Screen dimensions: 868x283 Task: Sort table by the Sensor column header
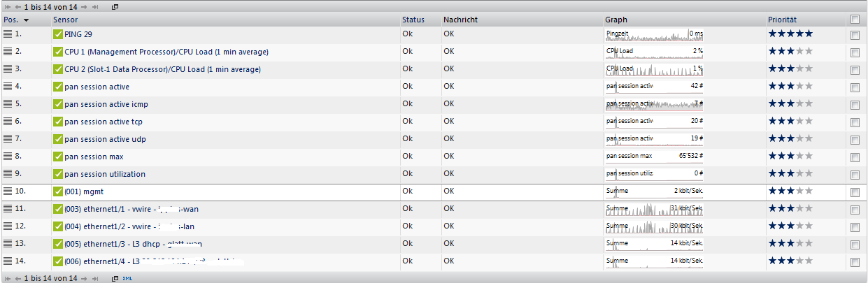[66, 20]
